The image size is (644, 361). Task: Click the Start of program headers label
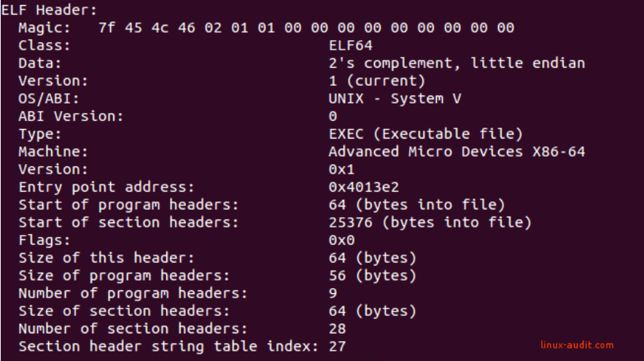point(128,204)
